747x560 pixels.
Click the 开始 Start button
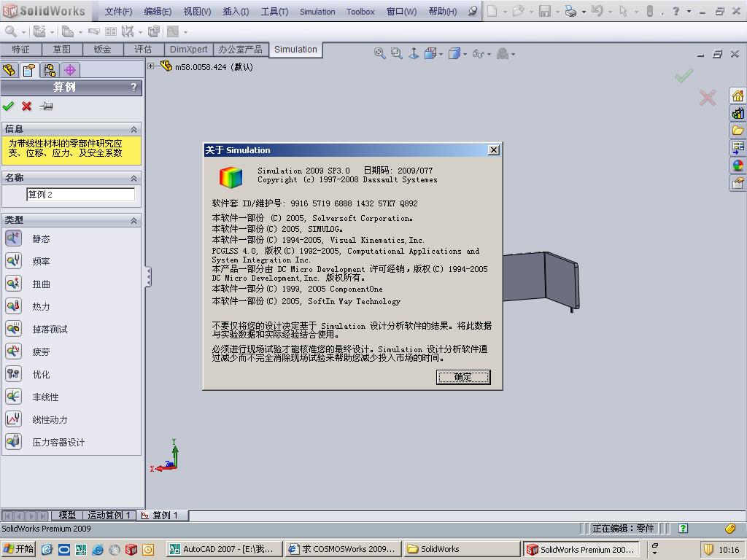(19, 549)
